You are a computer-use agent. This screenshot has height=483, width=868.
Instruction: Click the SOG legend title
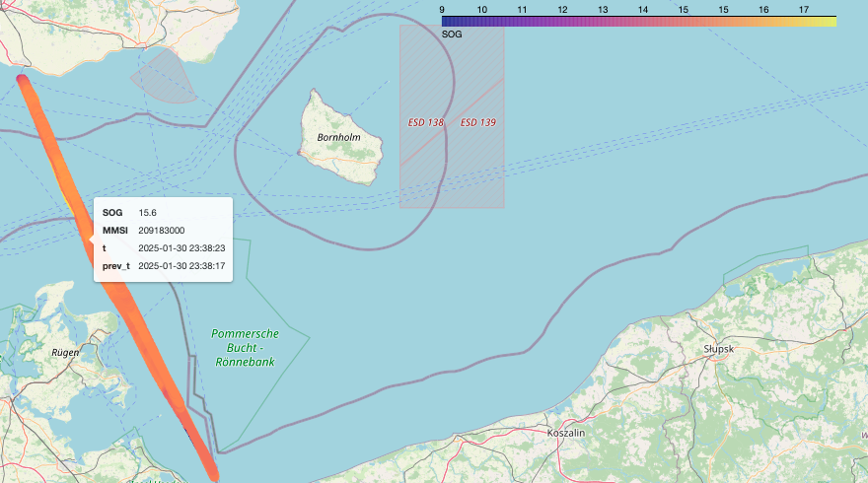pos(452,34)
